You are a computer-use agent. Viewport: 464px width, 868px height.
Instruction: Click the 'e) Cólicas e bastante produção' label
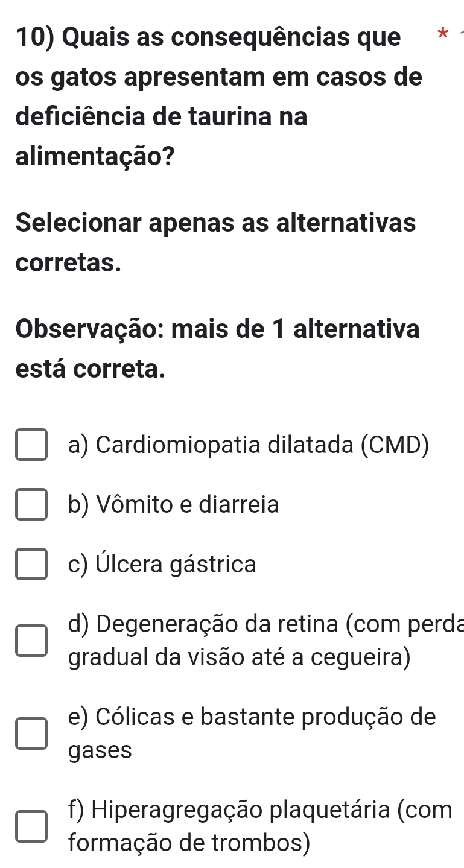pyautogui.click(x=252, y=717)
